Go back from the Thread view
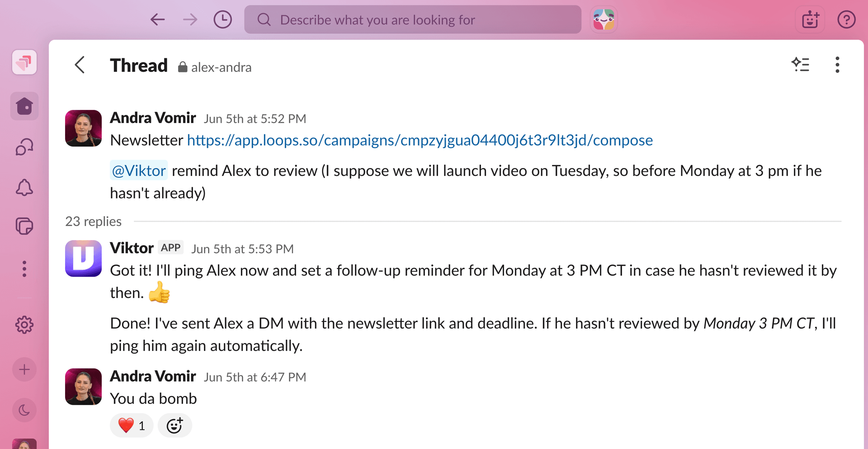868x449 pixels. point(80,65)
